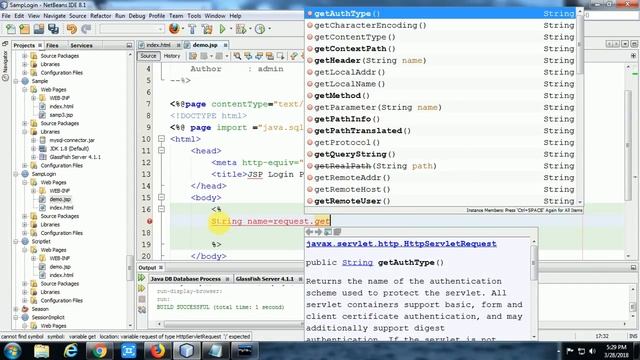This screenshot has height=360, width=640.
Task: Open the Run Project dropdown arrow
Action: coord(230,29)
